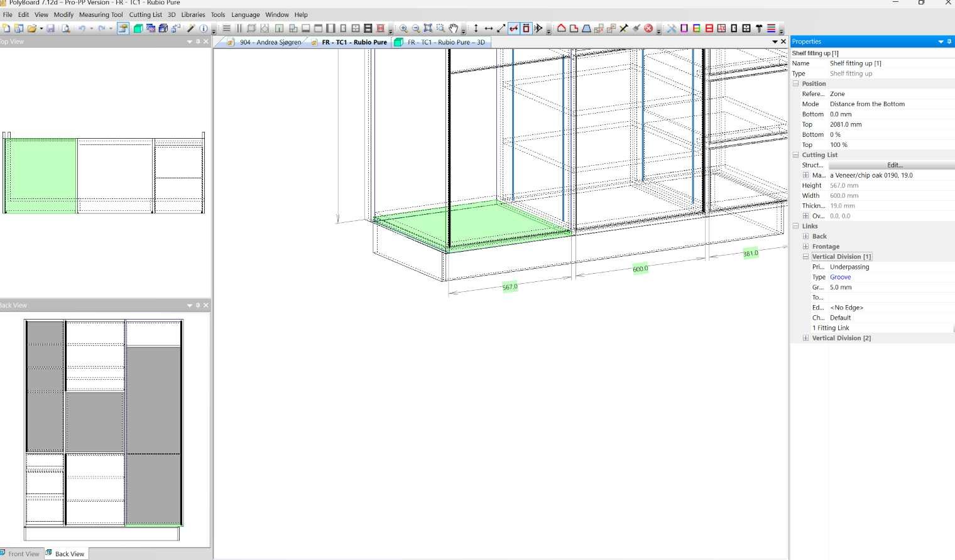955x560 pixels.
Task: Open the Cutting List menu
Action: (145, 14)
